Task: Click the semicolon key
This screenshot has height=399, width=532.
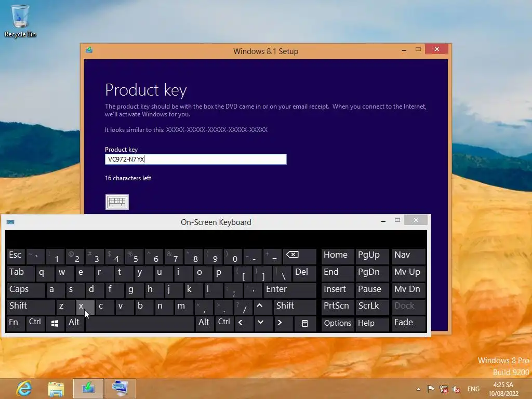Action: 233,290
